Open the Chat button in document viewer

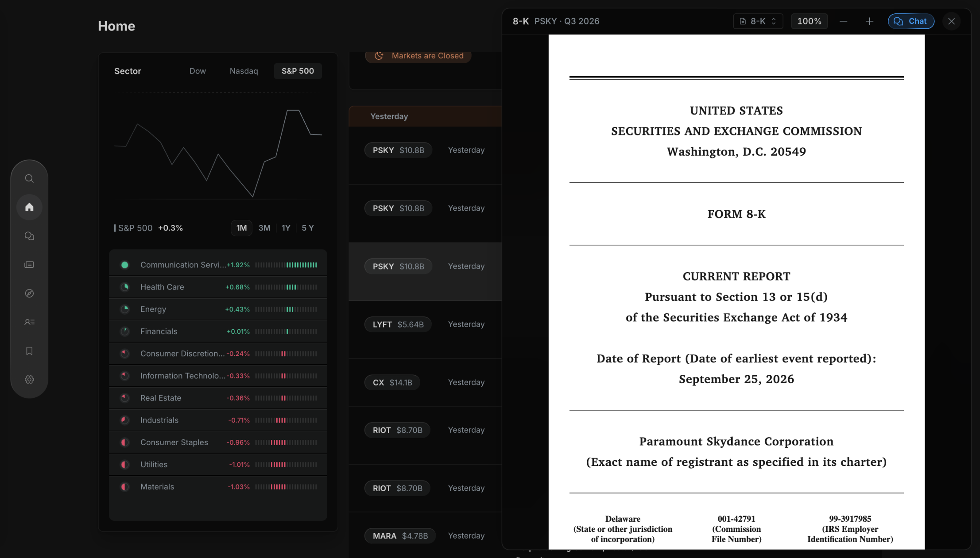tap(911, 21)
